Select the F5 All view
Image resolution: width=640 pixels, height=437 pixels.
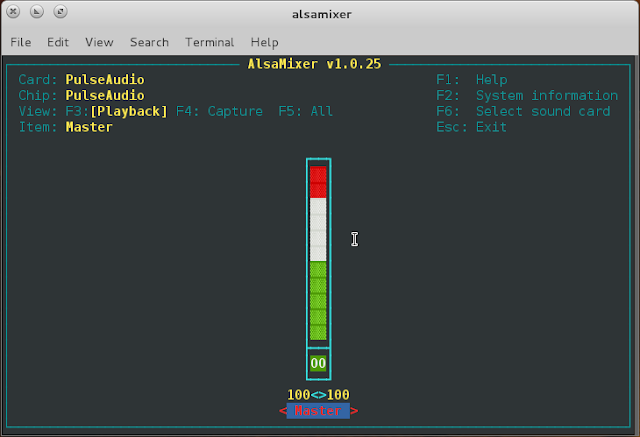[305, 111]
